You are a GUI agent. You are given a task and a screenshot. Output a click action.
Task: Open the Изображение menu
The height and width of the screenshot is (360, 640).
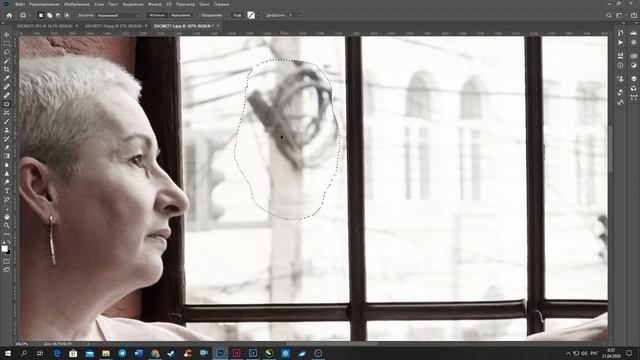point(76,4)
